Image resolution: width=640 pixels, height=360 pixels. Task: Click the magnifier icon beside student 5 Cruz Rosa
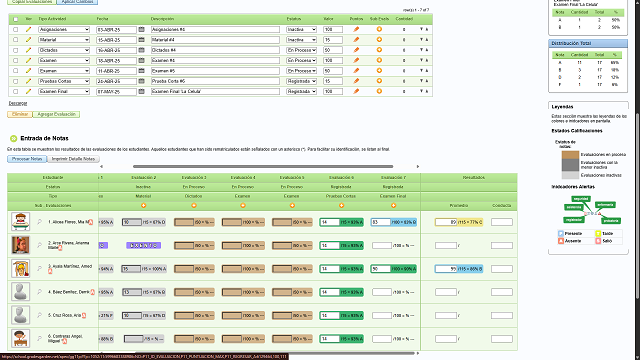40,315
